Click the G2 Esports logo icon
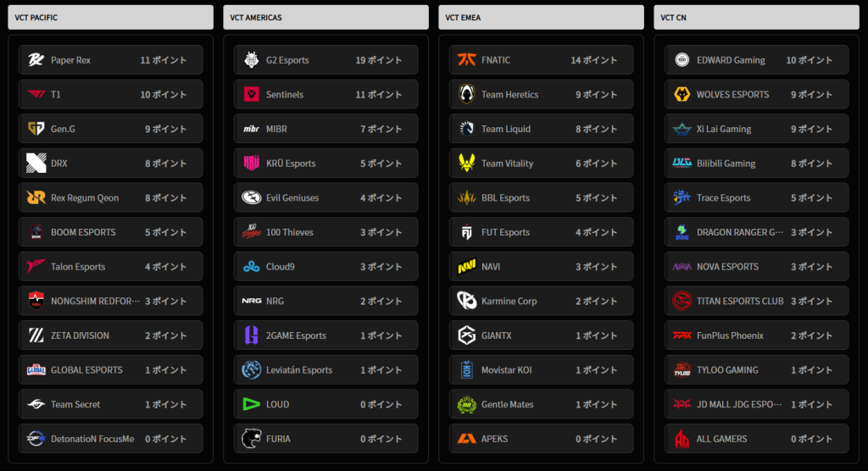The height and width of the screenshot is (471, 868). (x=251, y=60)
